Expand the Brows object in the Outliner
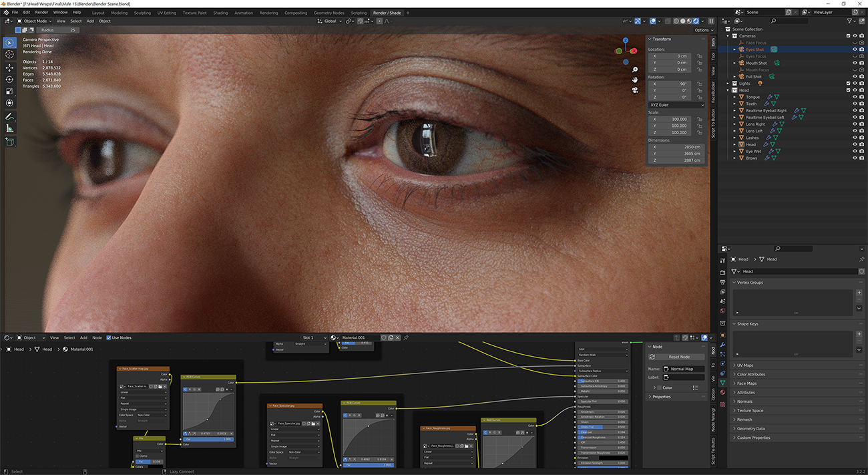Viewport: 868px width, 475px height. click(734, 158)
